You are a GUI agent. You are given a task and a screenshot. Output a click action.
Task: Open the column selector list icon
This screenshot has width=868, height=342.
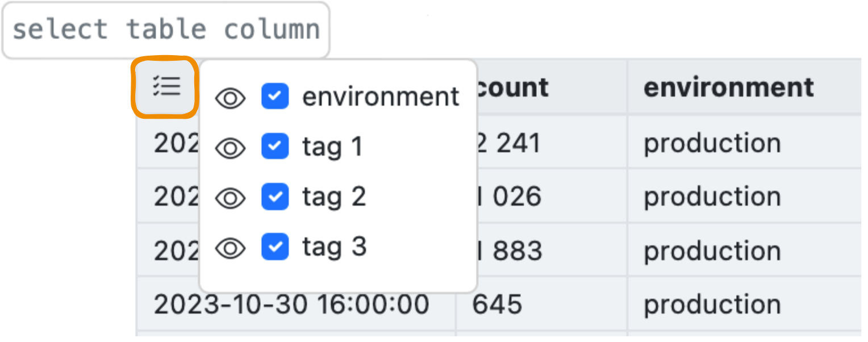(166, 87)
